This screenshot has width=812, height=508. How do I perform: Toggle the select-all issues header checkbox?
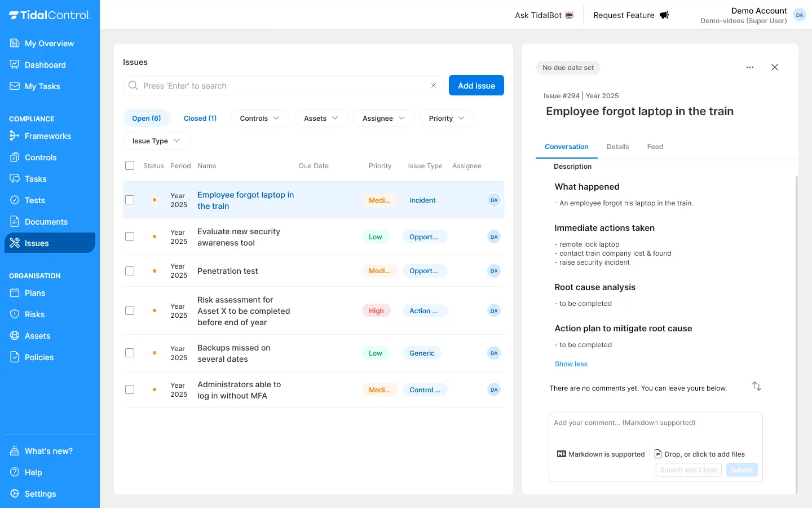[130, 166]
